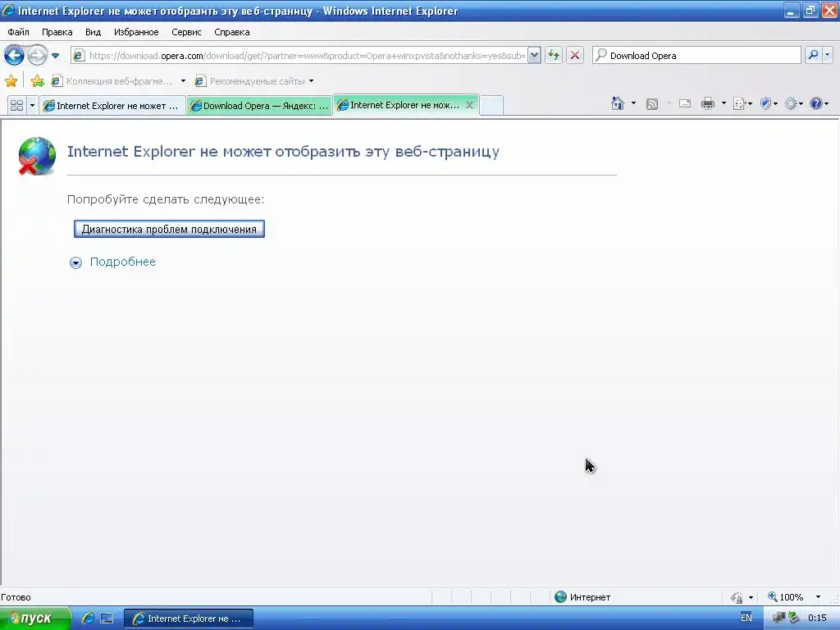Expand Коллекция веб-фрагментов dropdown arrow
The image size is (840, 630).
pos(183,81)
